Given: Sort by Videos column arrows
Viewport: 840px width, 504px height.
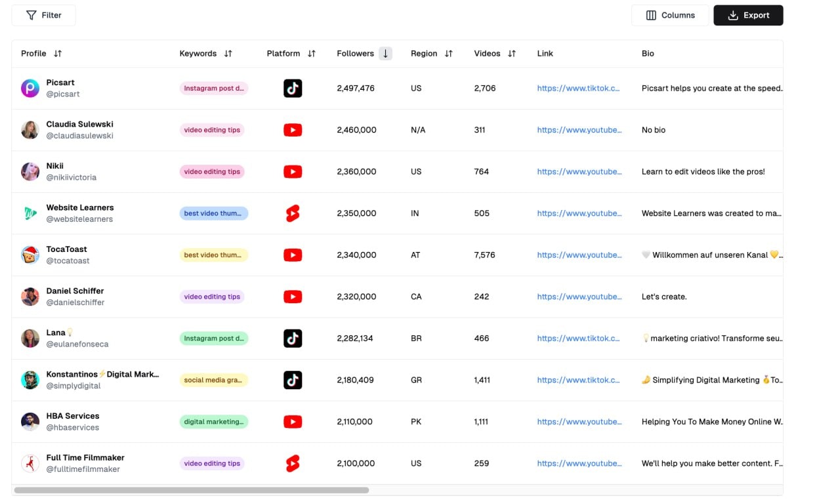Looking at the screenshot, I should coord(512,54).
